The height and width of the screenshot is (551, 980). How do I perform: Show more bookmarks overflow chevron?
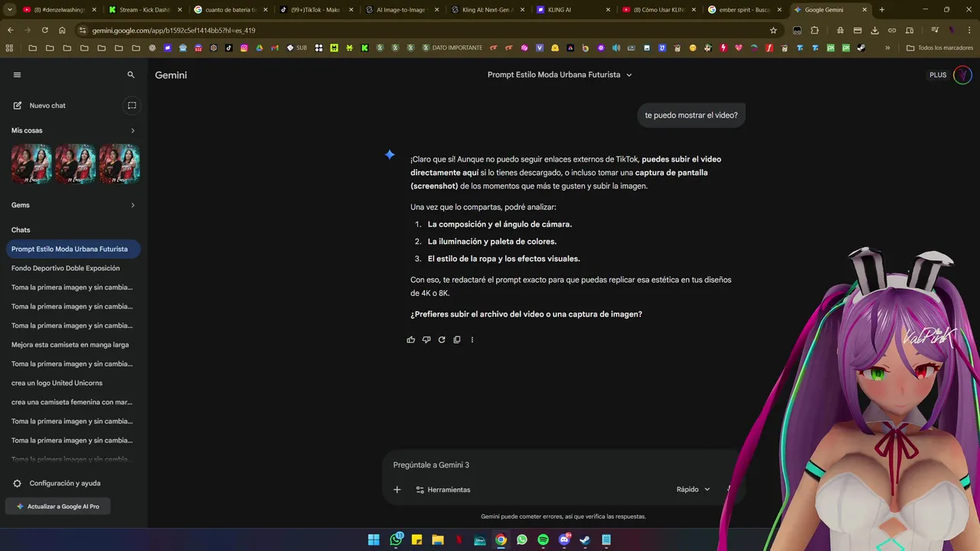pyautogui.click(x=887, y=47)
